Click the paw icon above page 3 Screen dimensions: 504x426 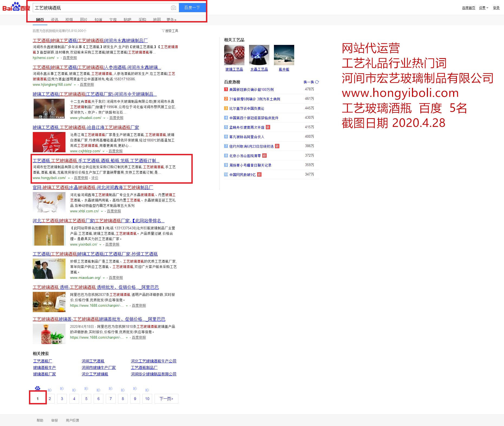[62, 389]
